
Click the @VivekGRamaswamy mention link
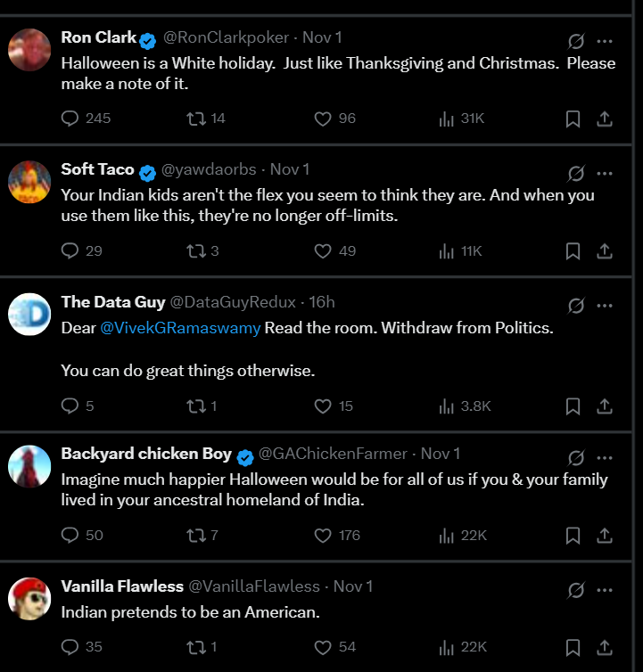pos(180,328)
